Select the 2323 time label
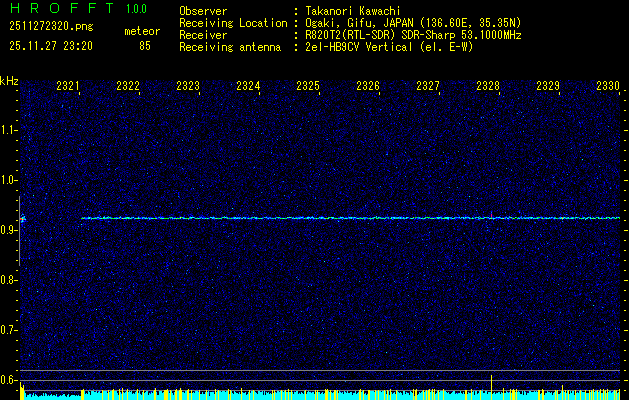This screenshot has height=400, width=629. point(188,85)
